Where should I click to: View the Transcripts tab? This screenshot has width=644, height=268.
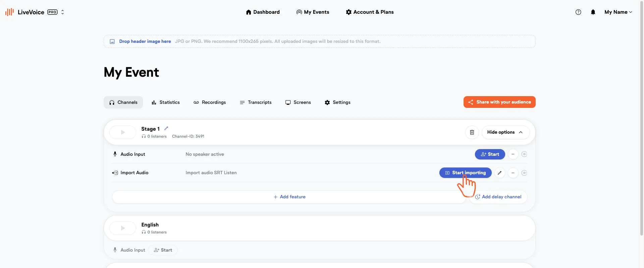[x=256, y=103]
